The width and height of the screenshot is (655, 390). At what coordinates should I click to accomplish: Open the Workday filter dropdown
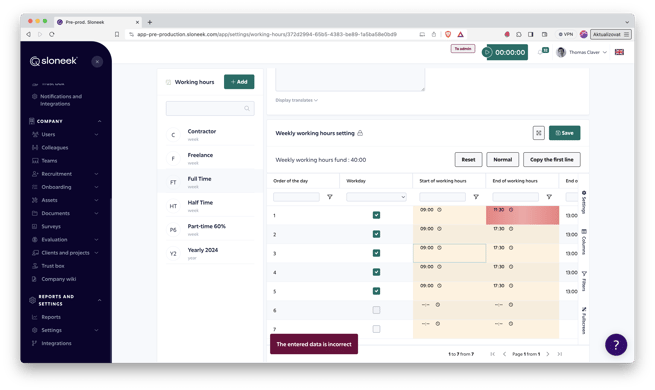[x=376, y=197]
